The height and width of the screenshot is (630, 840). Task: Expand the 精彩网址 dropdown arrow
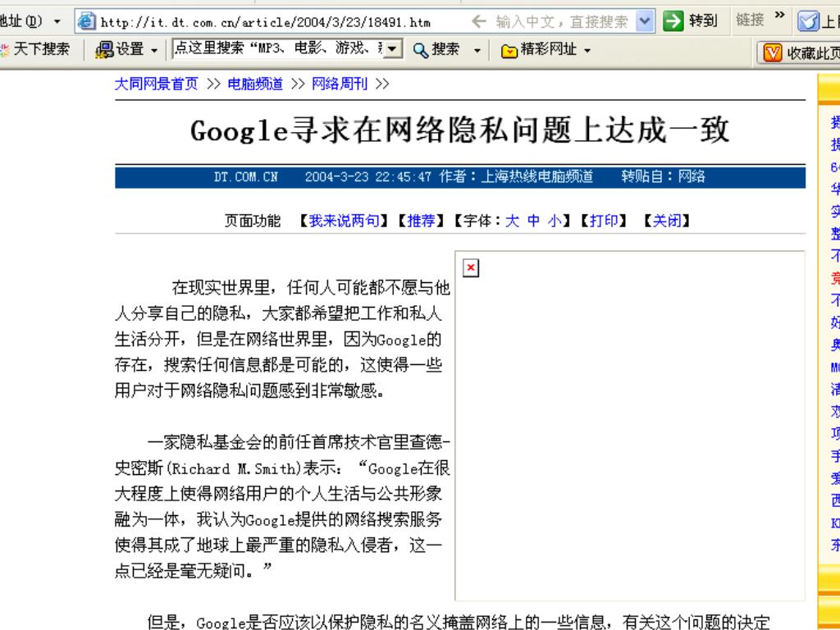pyautogui.click(x=587, y=51)
